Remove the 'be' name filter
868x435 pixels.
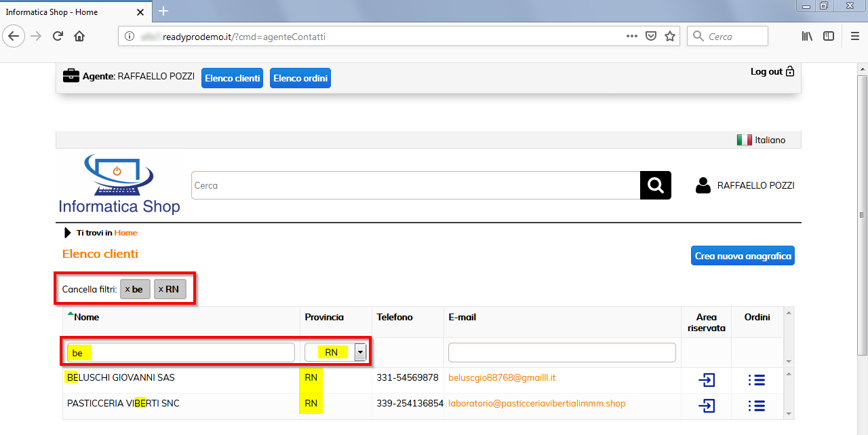pyautogui.click(x=135, y=289)
